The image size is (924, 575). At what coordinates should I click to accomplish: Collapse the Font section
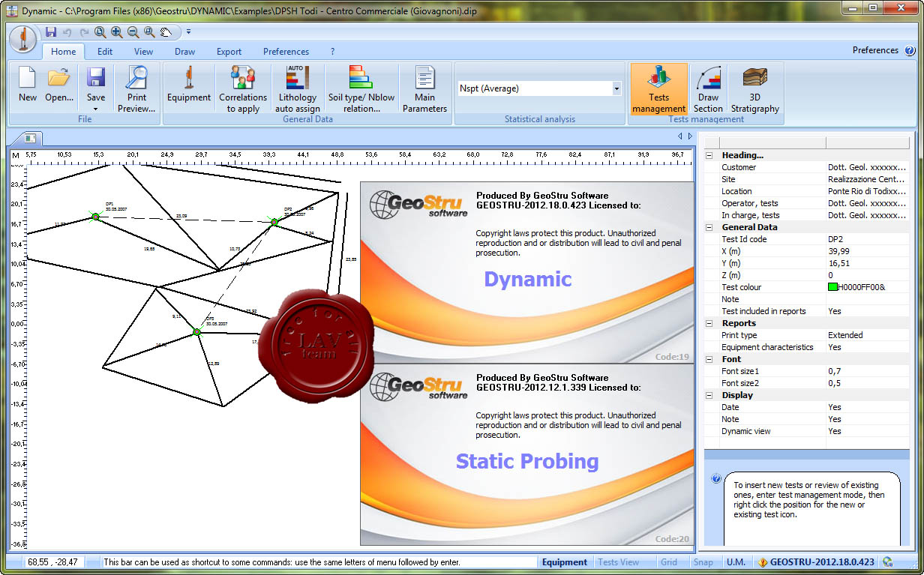[x=709, y=359]
